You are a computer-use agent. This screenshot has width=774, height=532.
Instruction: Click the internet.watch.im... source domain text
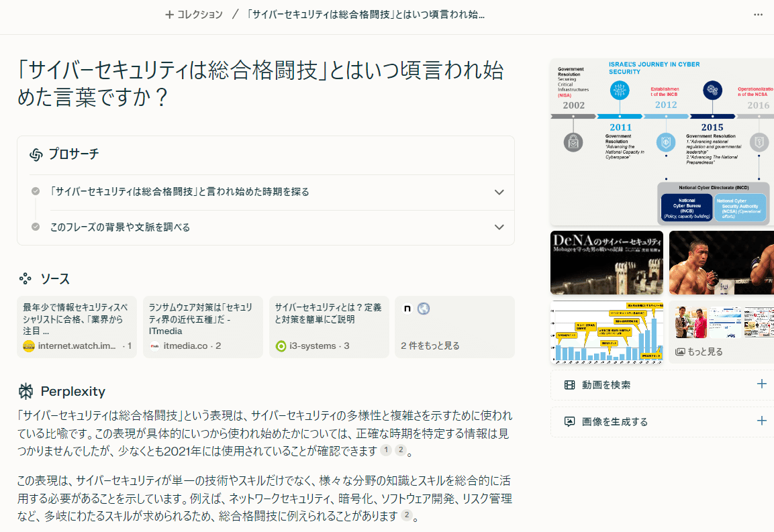77,346
